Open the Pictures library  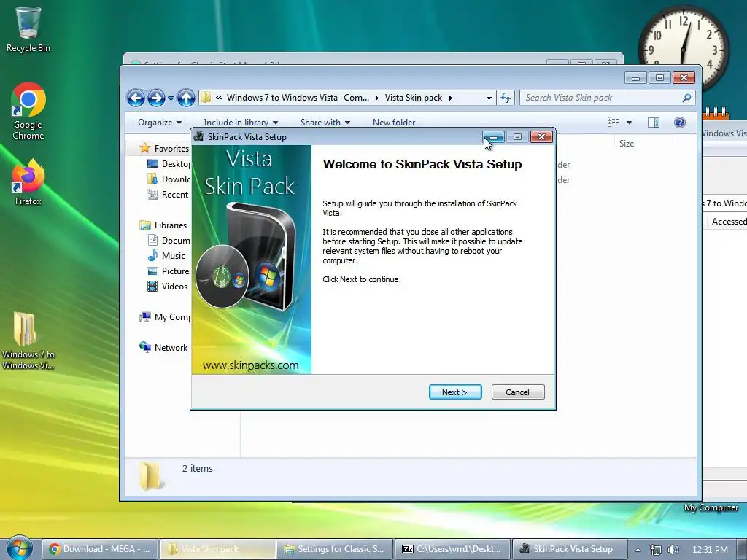[169, 271]
